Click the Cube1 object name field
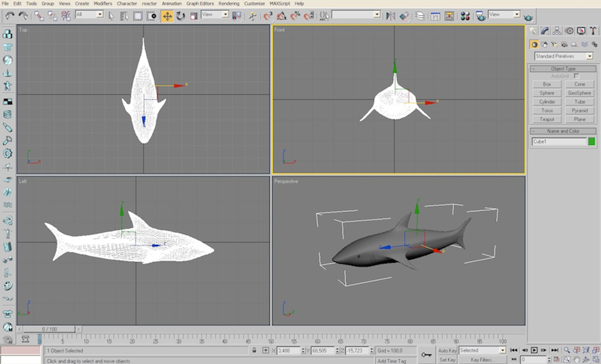The height and width of the screenshot is (364, 601). (x=559, y=142)
